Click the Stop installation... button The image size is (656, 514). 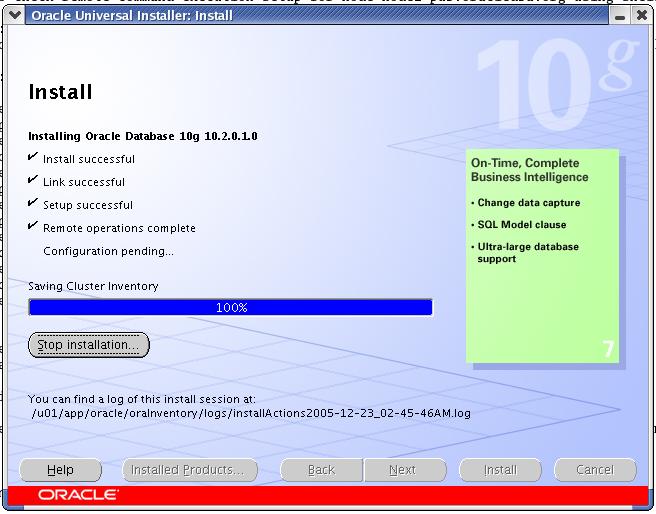pos(89,345)
